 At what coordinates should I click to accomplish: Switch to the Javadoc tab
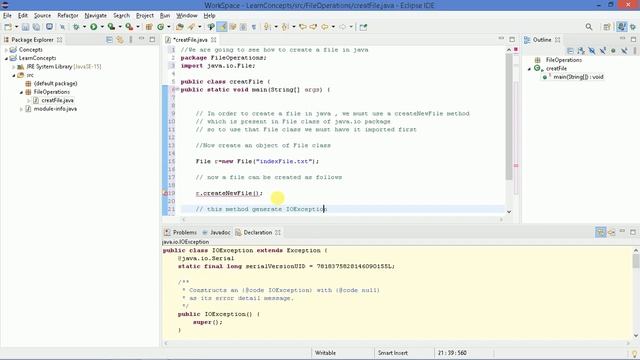coord(216,232)
